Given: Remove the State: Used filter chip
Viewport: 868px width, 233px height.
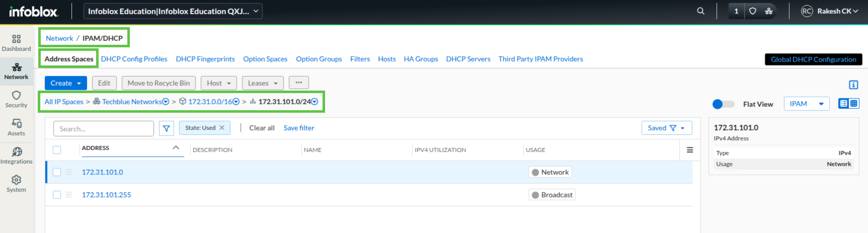Looking at the screenshot, I should click(222, 128).
